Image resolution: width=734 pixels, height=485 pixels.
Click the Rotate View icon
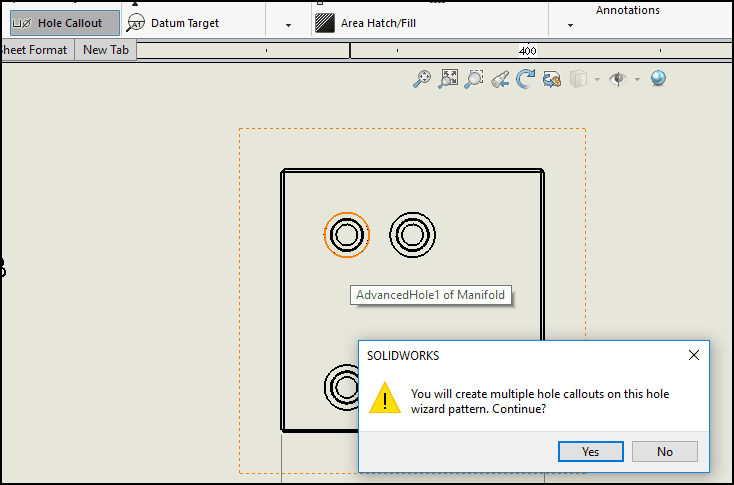pyautogui.click(x=526, y=79)
